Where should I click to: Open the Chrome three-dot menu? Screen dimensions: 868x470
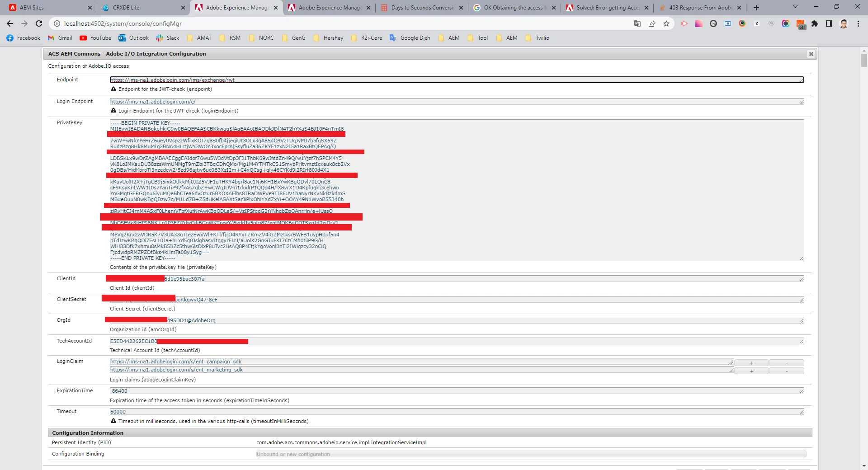click(x=858, y=23)
